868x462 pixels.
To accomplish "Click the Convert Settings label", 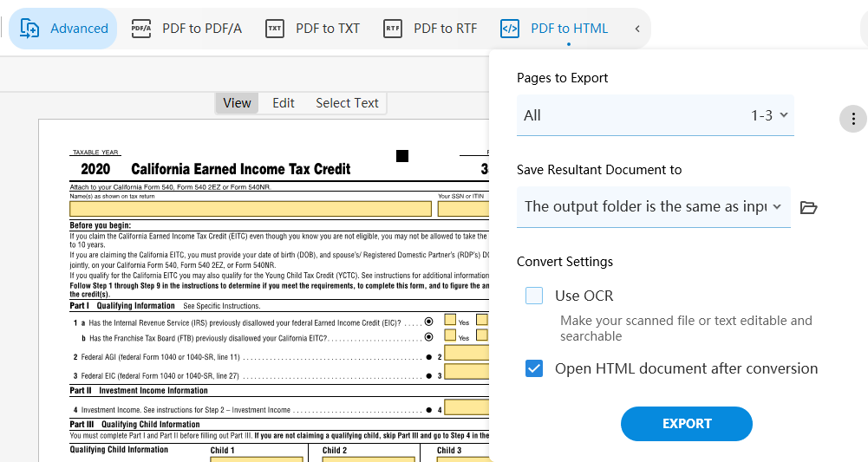I will coord(565,262).
